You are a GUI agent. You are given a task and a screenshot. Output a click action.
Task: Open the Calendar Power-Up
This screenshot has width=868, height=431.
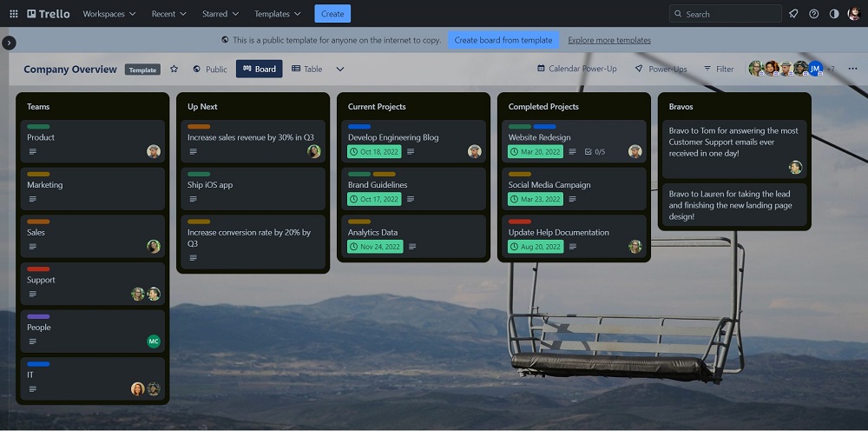point(577,69)
